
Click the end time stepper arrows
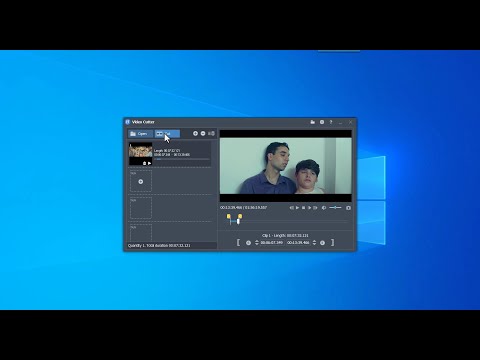(314, 242)
